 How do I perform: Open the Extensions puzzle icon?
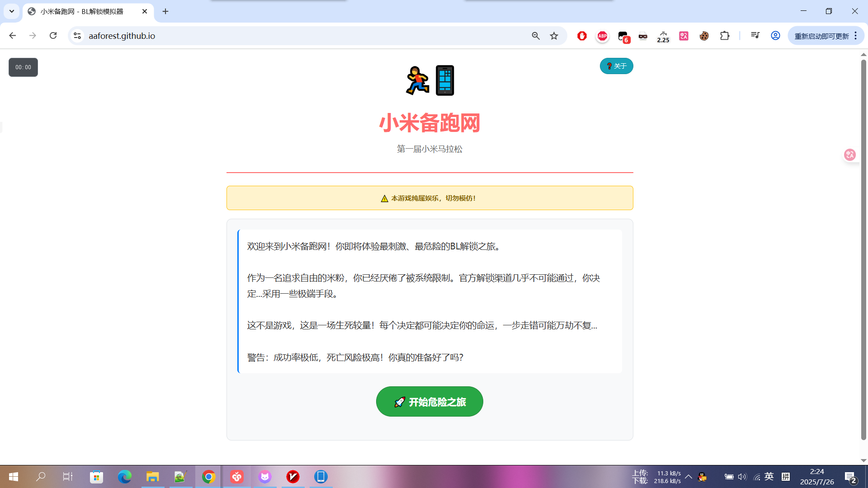tap(725, 36)
